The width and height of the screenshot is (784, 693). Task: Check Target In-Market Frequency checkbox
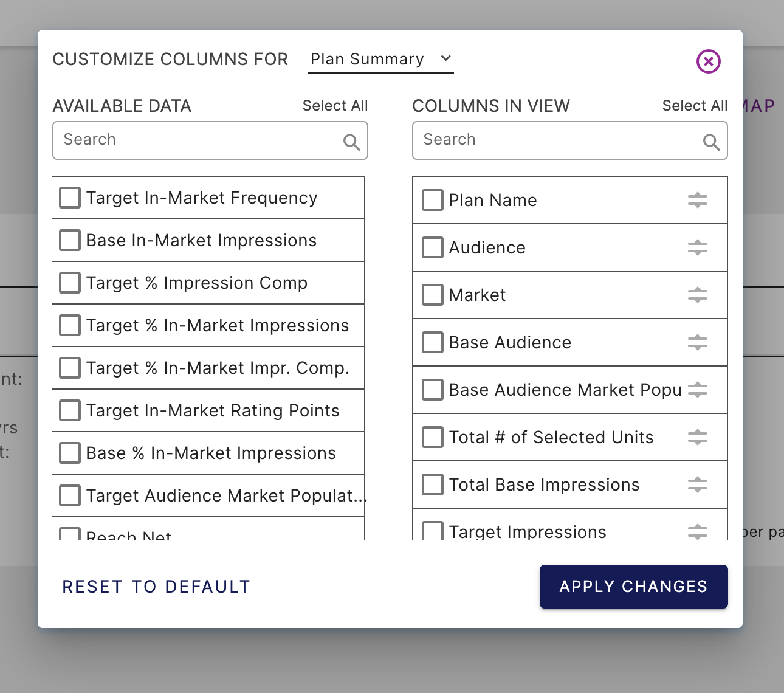point(70,198)
